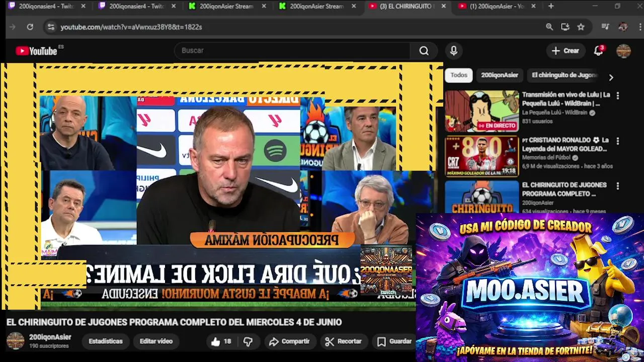The height and width of the screenshot is (362, 644).
Task: Select the 200iqonAsier filter chip
Action: (500, 75)
